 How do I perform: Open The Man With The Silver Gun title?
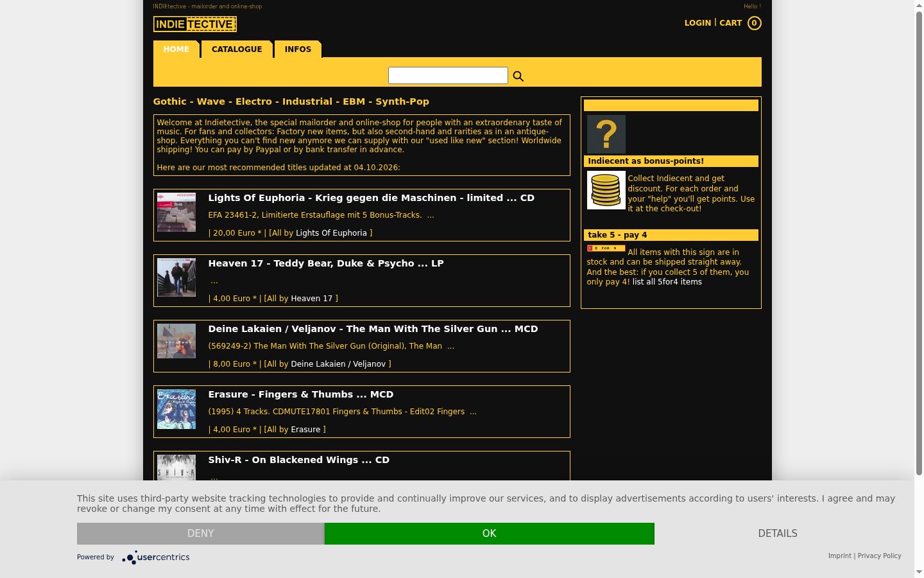point(373,329)
